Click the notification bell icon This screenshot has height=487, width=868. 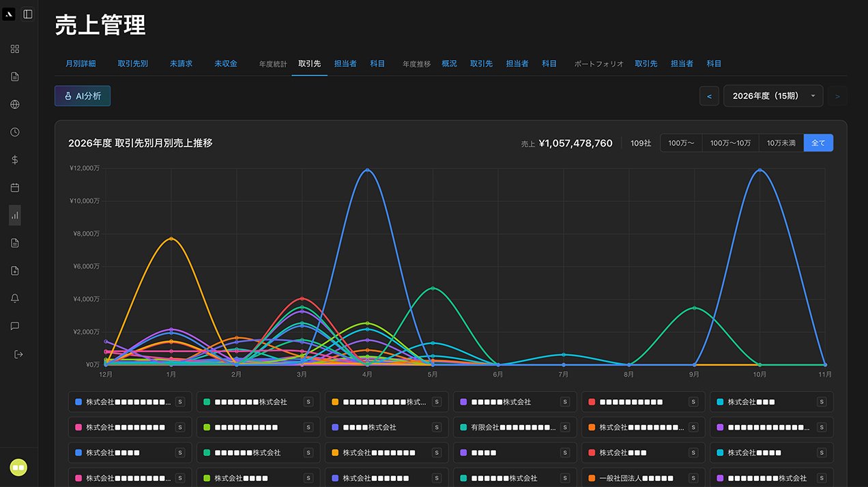point(15,298)
